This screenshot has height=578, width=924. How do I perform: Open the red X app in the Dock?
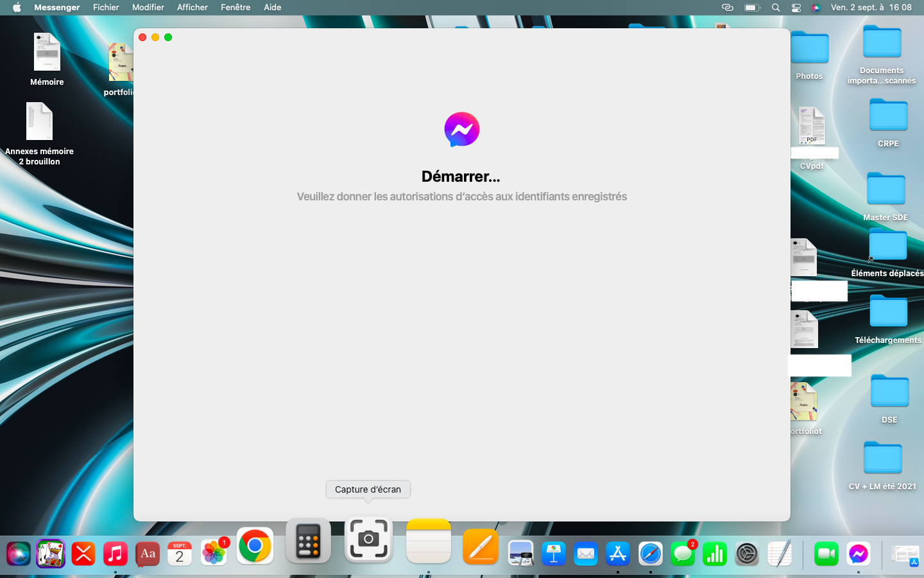point(83,554)
